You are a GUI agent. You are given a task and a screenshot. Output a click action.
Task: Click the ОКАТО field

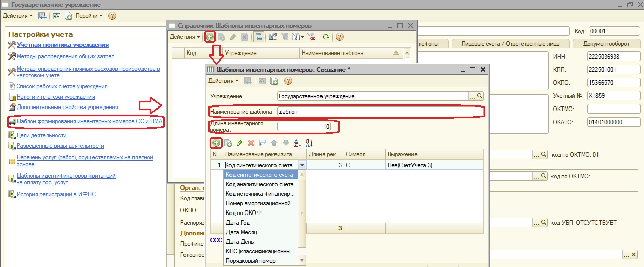point(613,122)
